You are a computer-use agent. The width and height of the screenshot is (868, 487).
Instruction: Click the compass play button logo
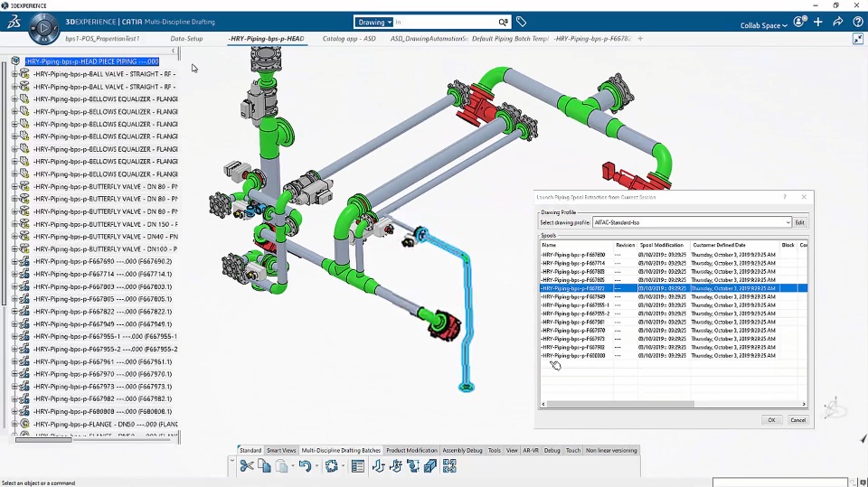(x=43, y=27)
